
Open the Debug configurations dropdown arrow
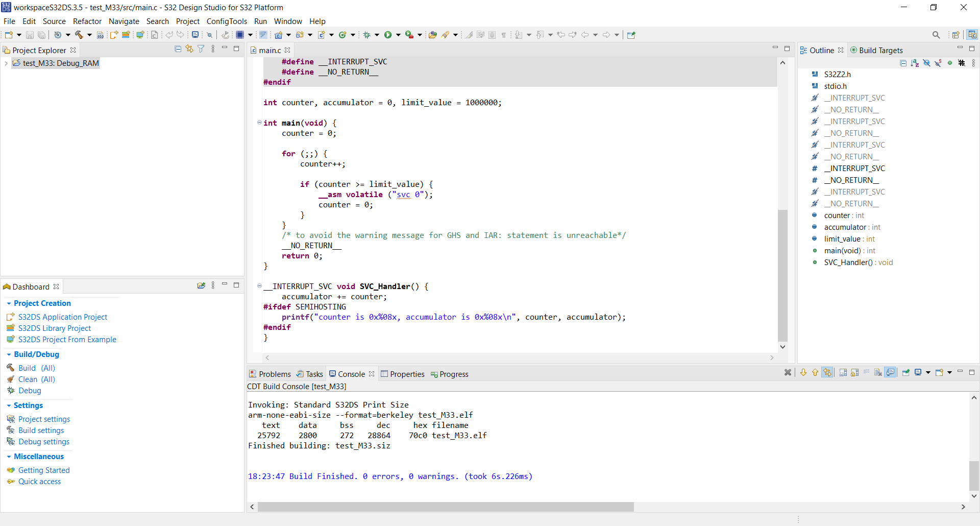[377, 35]
